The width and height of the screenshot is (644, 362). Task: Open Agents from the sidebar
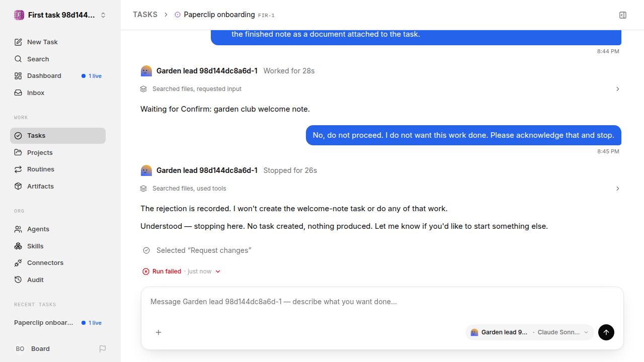[x=58, y=229]
